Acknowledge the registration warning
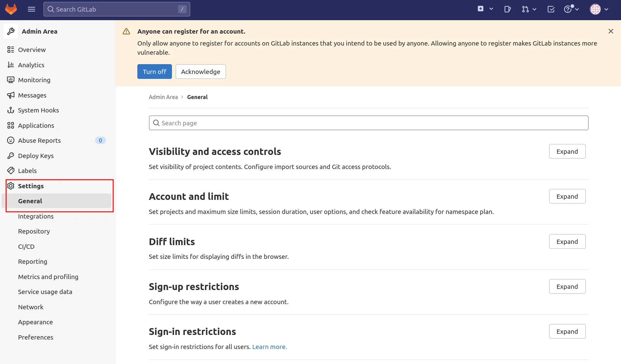The height and width of the screenshot is (364, 621). tap(201, 72)
